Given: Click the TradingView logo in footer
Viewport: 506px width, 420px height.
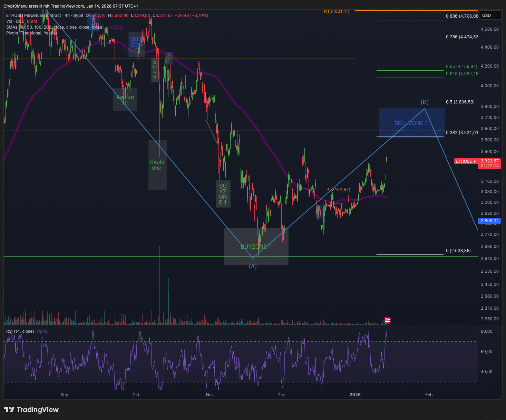Looking at the screenshot, I should [x=31, y=410].
